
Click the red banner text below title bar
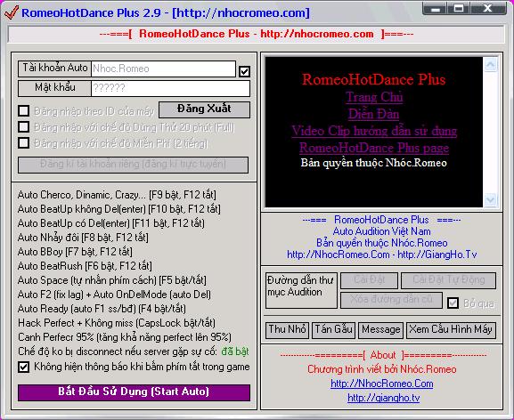[x=257, y=34]
